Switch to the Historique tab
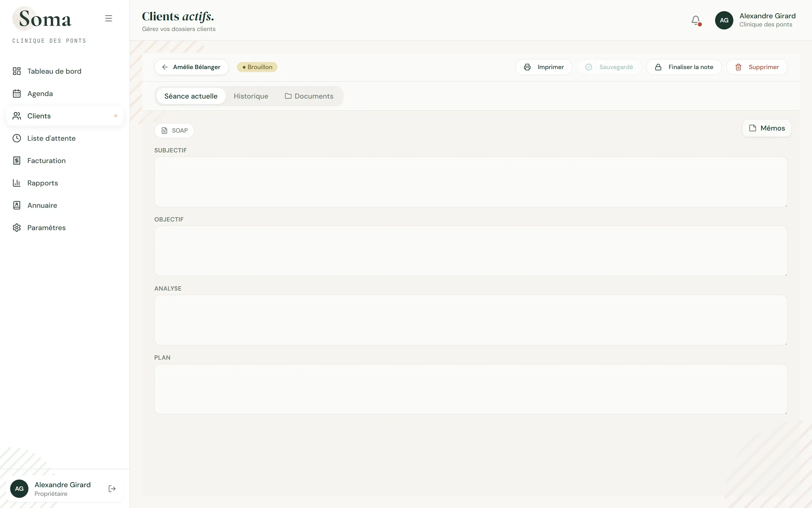Screen dimensions: 812x508 pyautogui.click(x=251, y=96)
